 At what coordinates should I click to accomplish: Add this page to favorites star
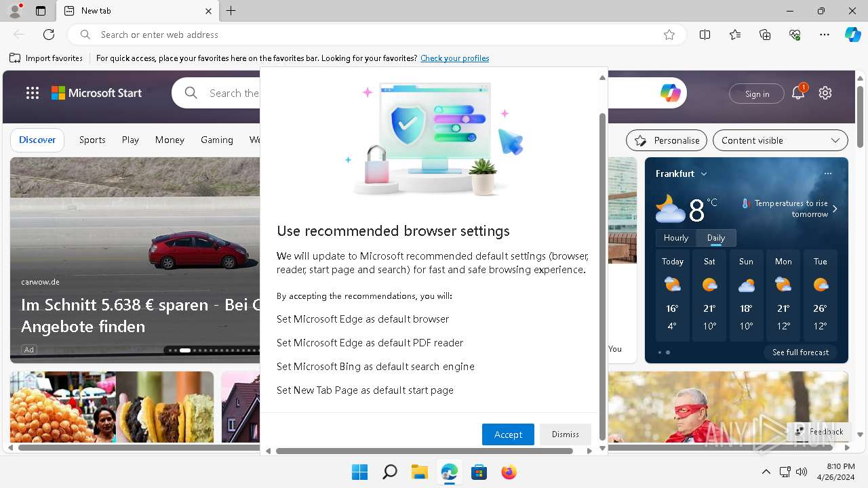669,35
